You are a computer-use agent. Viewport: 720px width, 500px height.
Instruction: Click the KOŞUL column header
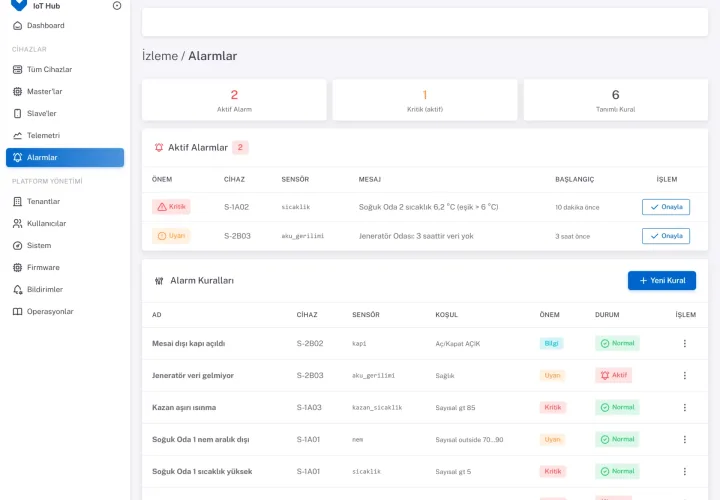446,315
